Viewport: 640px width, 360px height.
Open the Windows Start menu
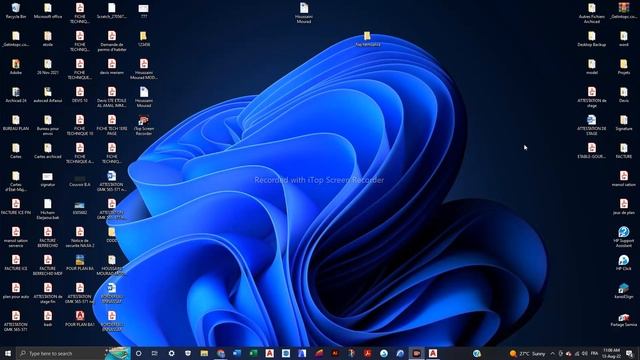click(x=8, y=353)
